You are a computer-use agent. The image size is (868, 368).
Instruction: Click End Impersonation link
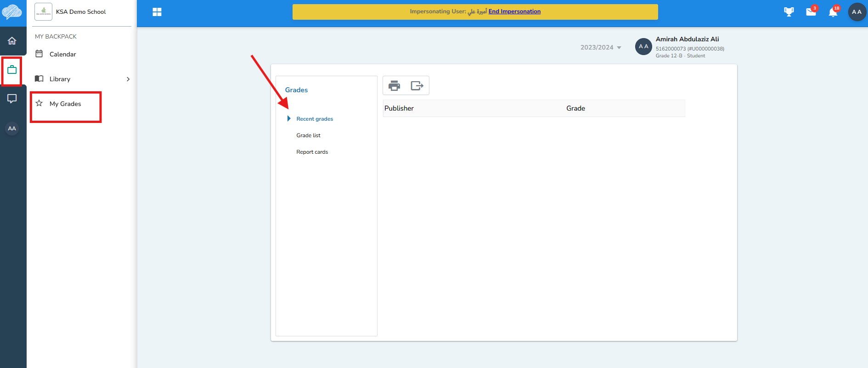point(514,11)
